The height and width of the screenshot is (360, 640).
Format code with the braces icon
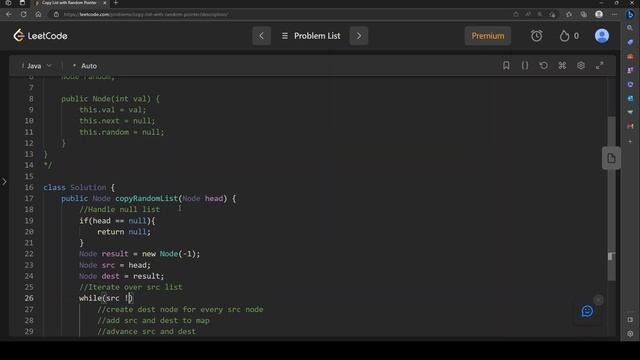coord(525,65)
